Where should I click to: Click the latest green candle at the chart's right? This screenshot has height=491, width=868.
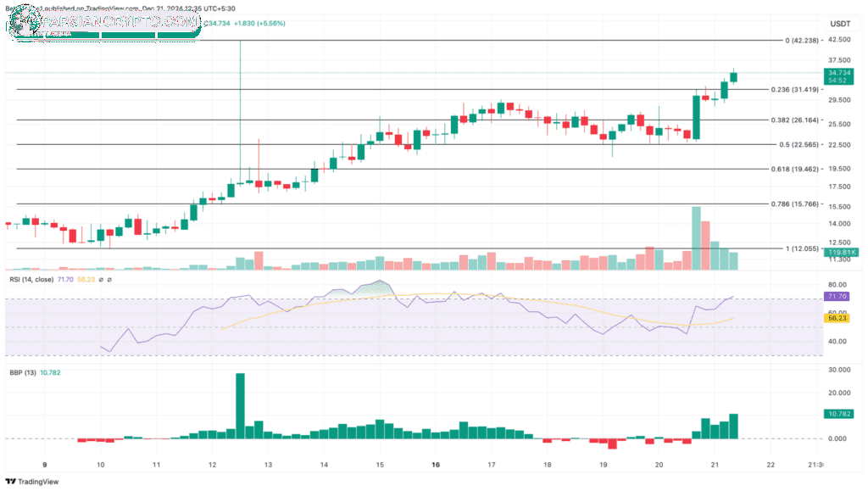(x=733, y=77)
